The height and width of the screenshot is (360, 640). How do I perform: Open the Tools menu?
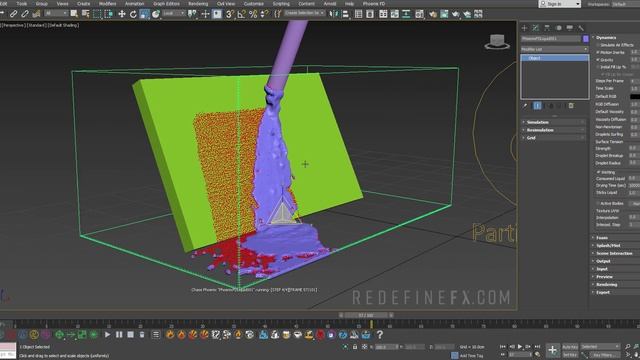(x=22, y=4)
